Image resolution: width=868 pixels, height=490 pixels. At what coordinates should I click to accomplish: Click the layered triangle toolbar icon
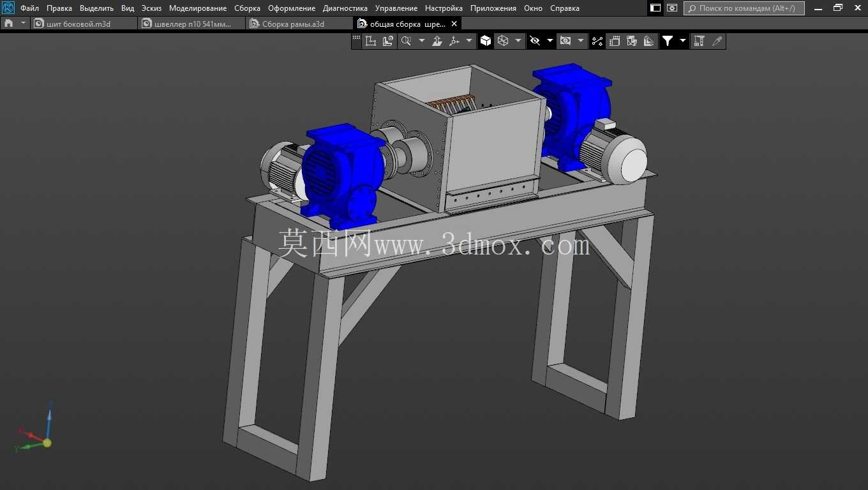[x=649, y=41]
